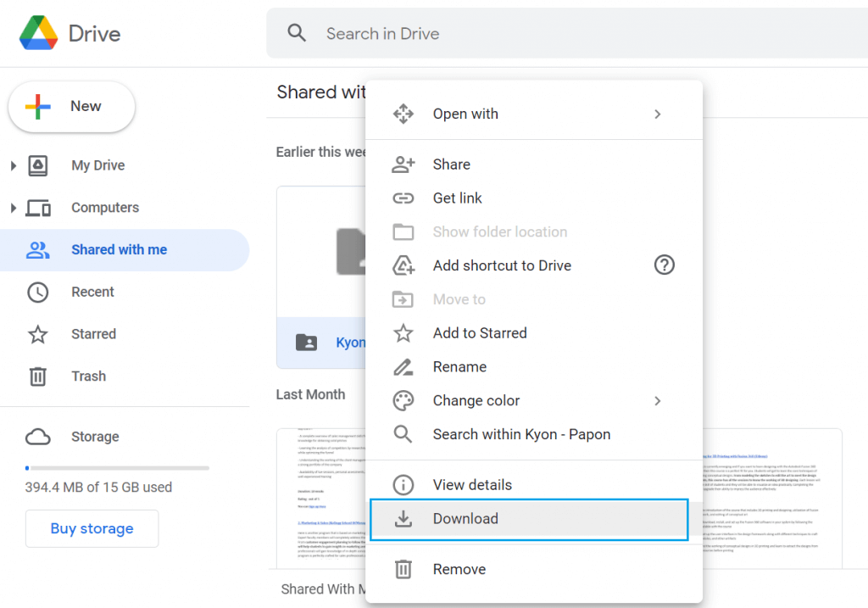Expand the Change color submenu
Image resolution: width=868 pixels, height=608 pixels.
pos(657,400)
